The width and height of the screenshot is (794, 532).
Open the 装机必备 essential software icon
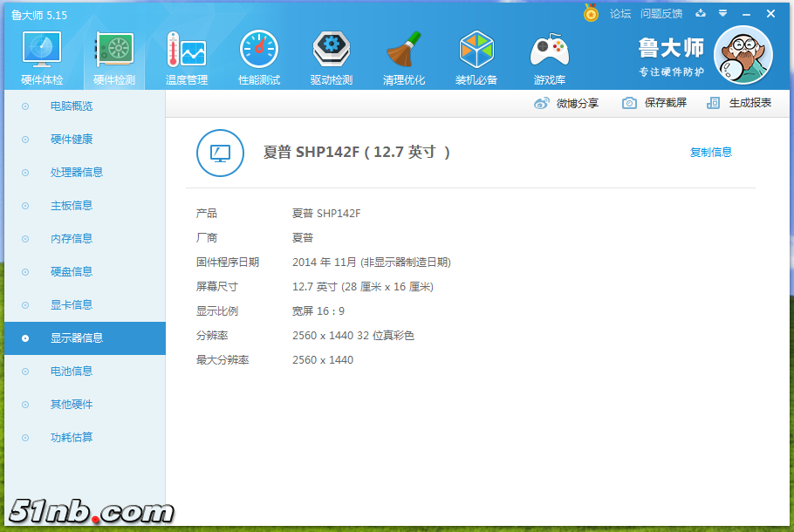coord(476,58)
